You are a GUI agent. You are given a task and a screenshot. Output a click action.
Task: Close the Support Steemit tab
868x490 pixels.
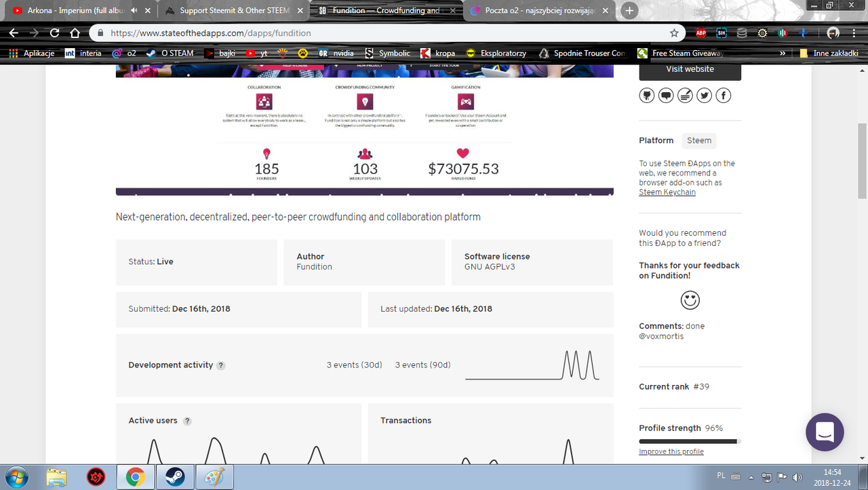point(300,11)
